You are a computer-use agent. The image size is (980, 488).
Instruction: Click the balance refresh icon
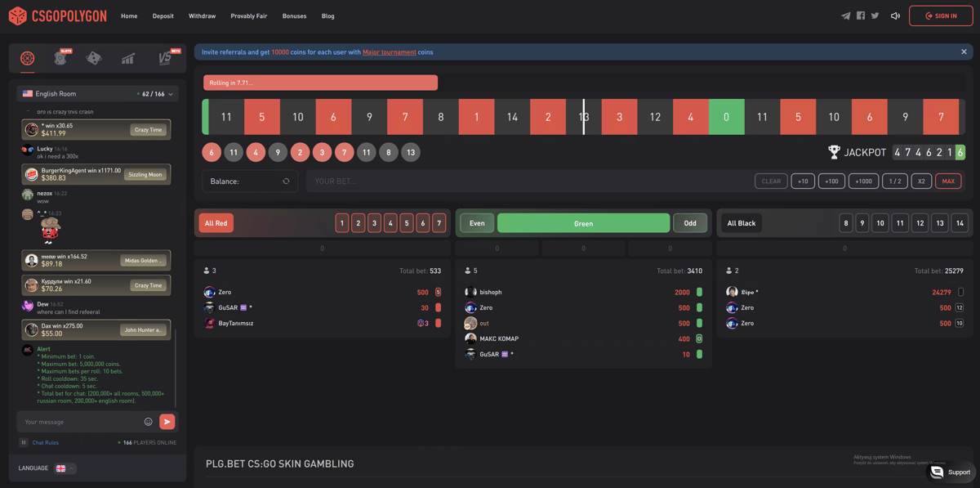286,181
